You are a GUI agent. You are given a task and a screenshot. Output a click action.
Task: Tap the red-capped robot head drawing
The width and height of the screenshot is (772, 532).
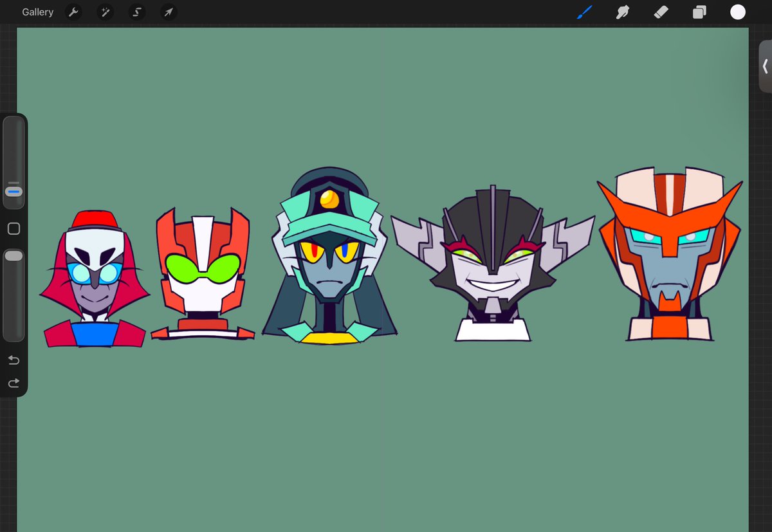(x=94, y=279)
